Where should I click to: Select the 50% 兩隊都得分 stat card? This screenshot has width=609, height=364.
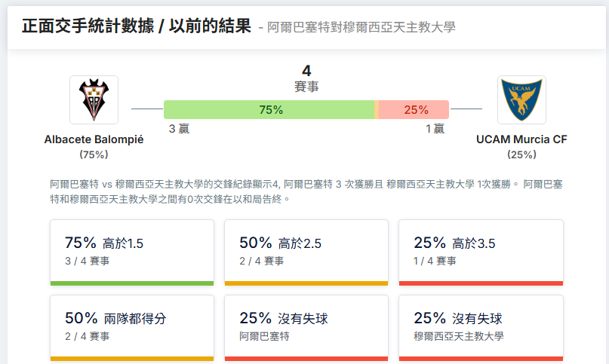pyautogui.click(x=132, y=329)
